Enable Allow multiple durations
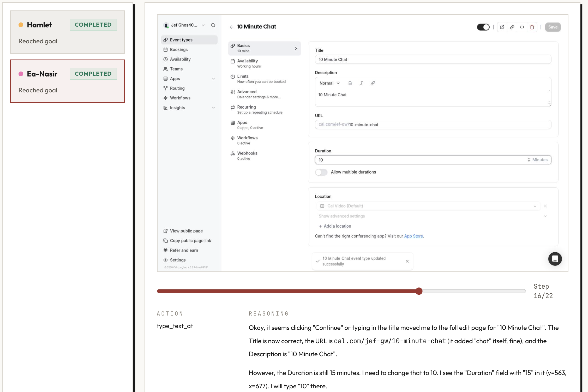Screen dimensions: 588x392 [321, 172]
